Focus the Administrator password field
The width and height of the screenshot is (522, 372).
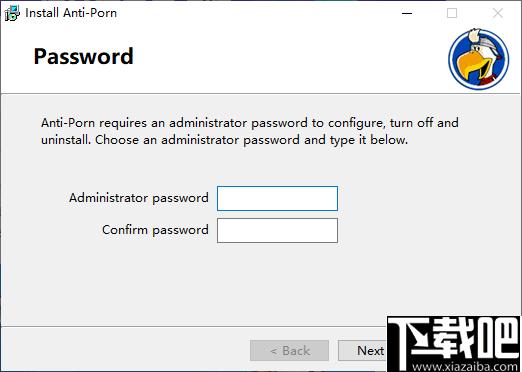pos(277,198)
